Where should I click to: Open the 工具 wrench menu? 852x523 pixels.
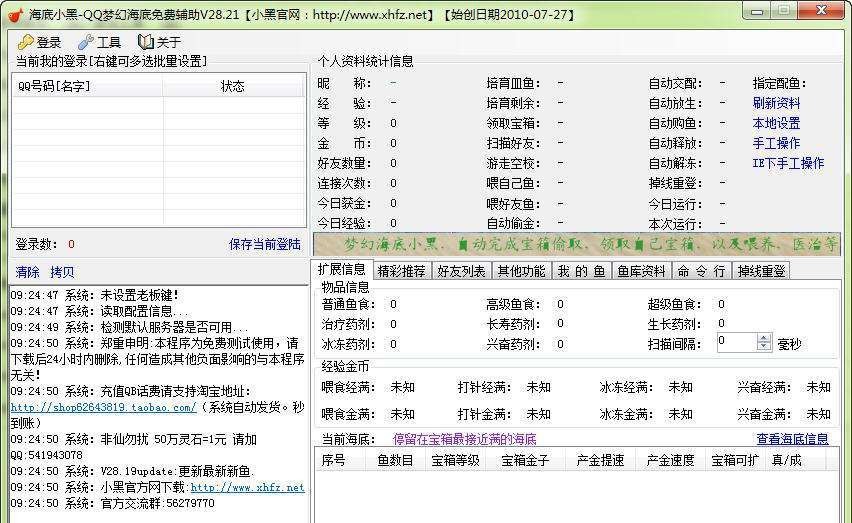99,42
